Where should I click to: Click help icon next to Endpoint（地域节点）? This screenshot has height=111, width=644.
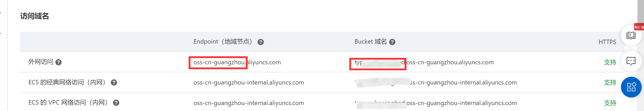(261, 42)
